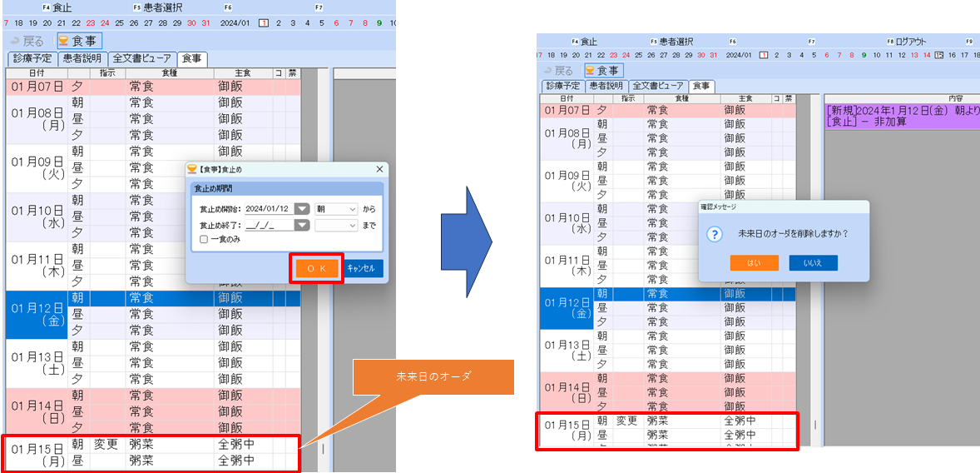Click the 食種 column header in left table

pos(170,73)
